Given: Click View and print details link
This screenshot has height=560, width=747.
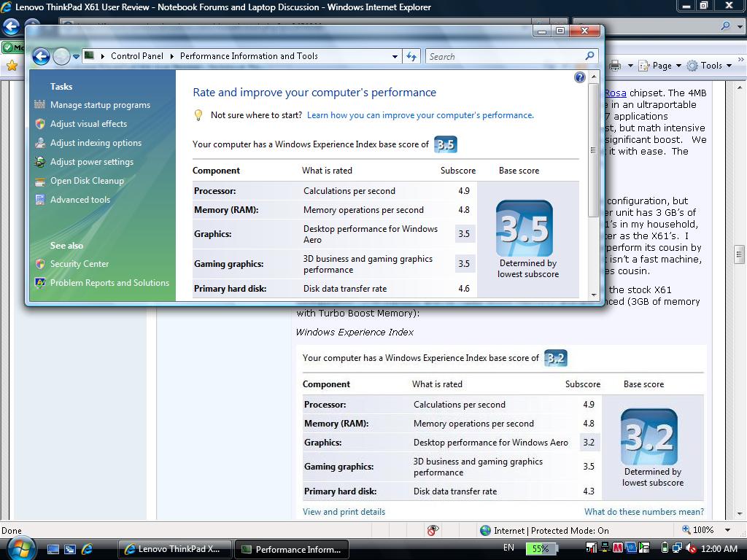Looking at the screenshot, I should click(344, 511).
